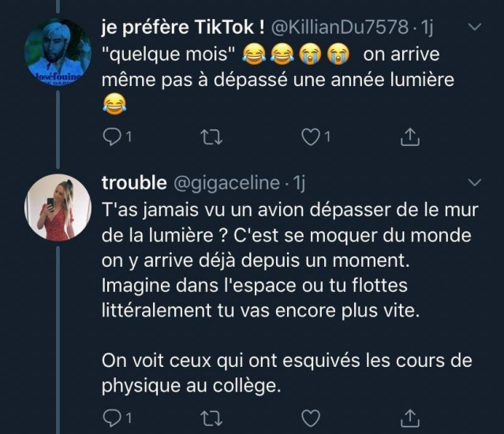Share the tweet by trouble
The height and width of the screenshot is (434, 504).
(410, 418)
